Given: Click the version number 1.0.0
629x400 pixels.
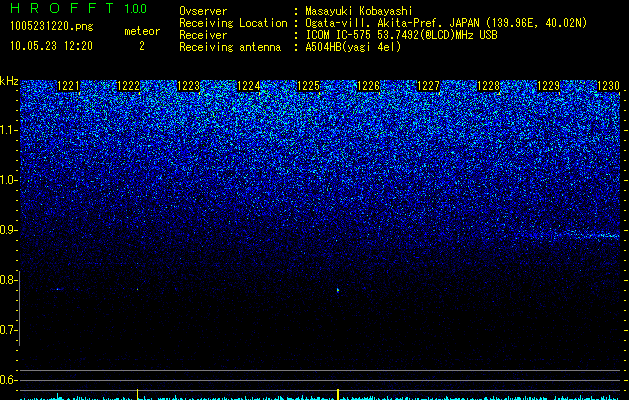Looking at the screenshot, I should pos(135,9).
